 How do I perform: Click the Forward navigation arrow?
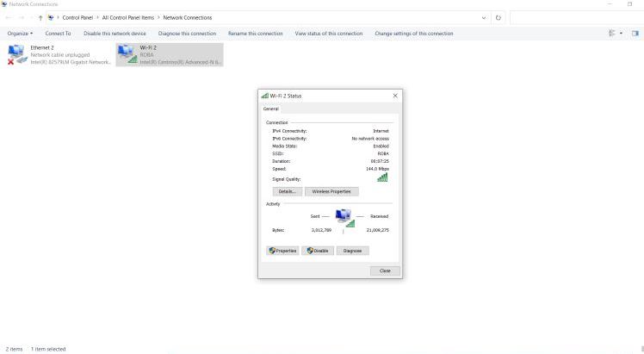tap(22, 18)
